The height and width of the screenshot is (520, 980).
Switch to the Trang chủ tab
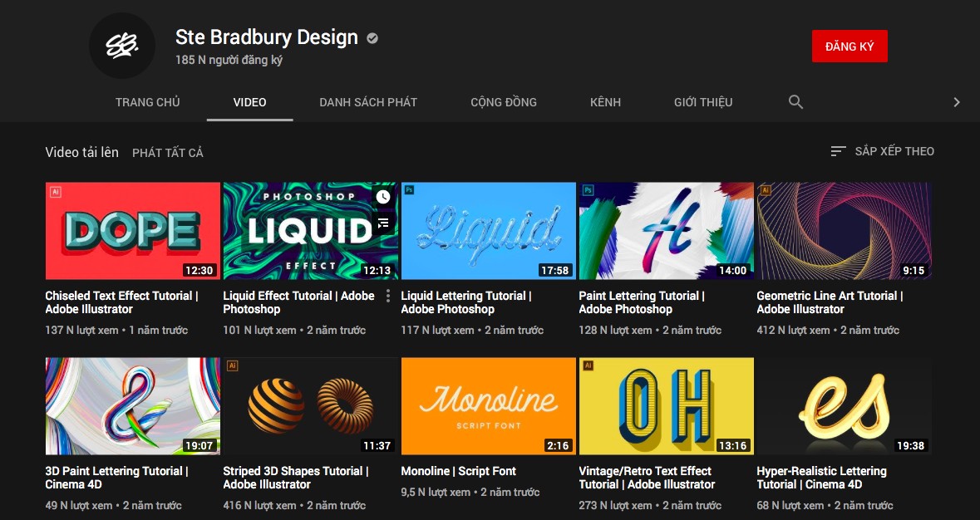click(147, 101)
